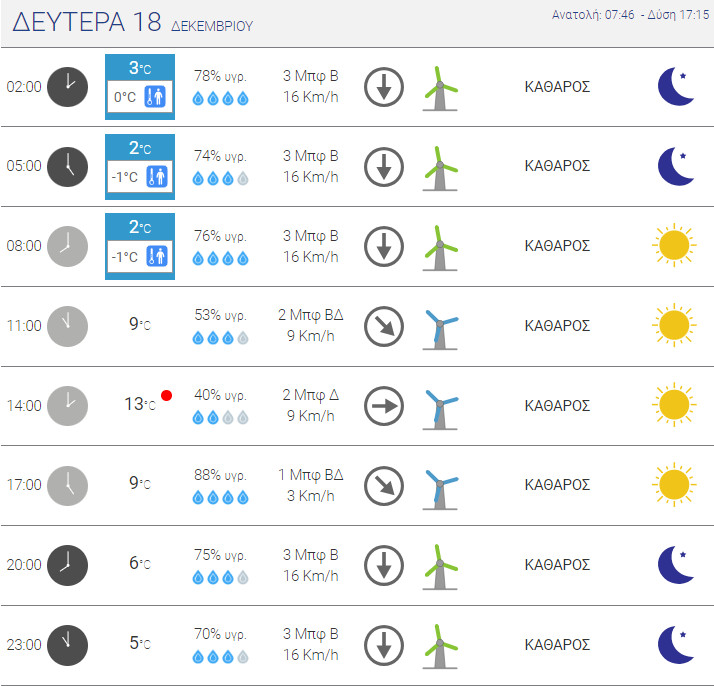This screenshot has width=714, height=686.
Task: Click the sunrise and sunset times text
Action: click(x=630, y=15)
